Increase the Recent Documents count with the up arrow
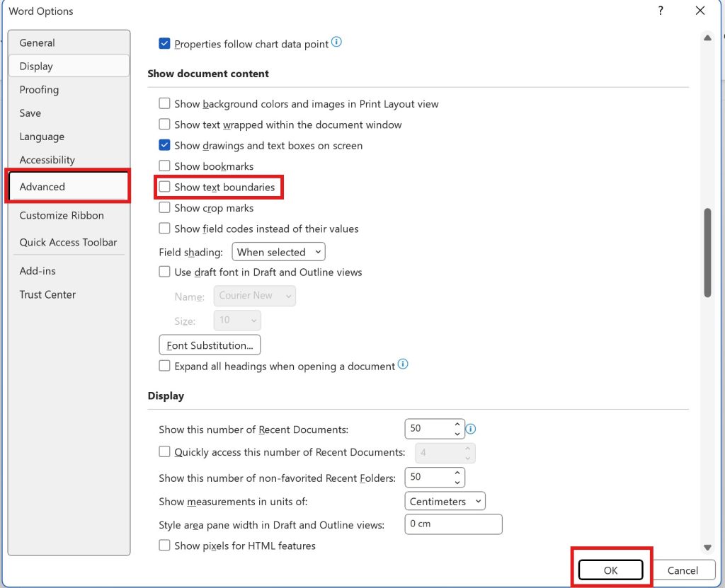 click(x=457, y=424)
